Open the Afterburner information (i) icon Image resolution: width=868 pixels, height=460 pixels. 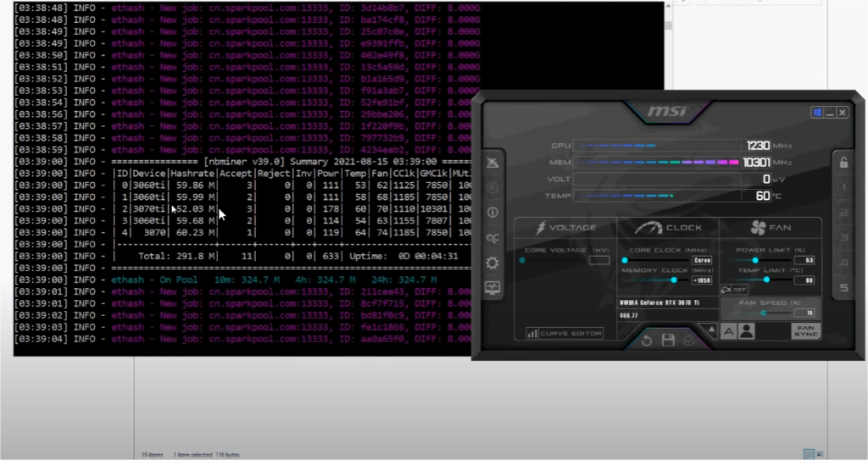tap(492, 213)
